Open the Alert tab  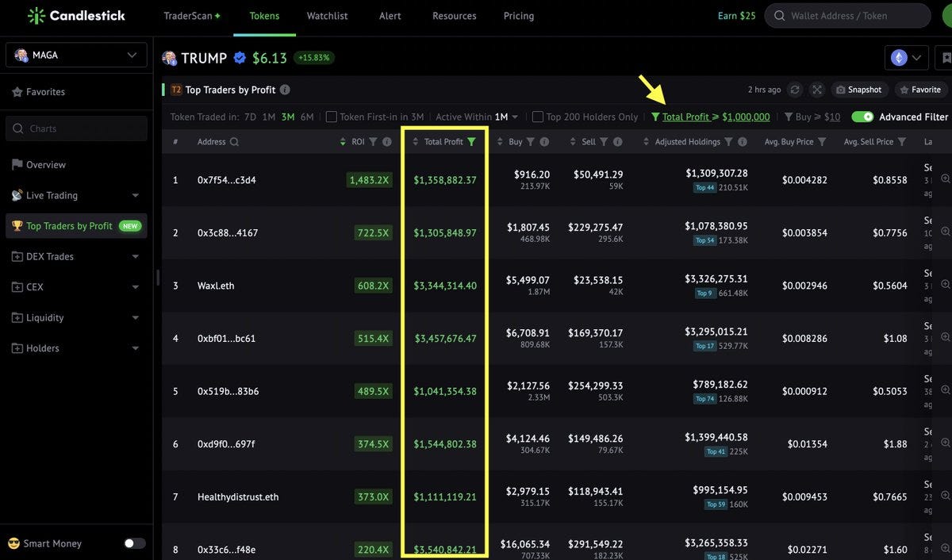tap(390, 16)
